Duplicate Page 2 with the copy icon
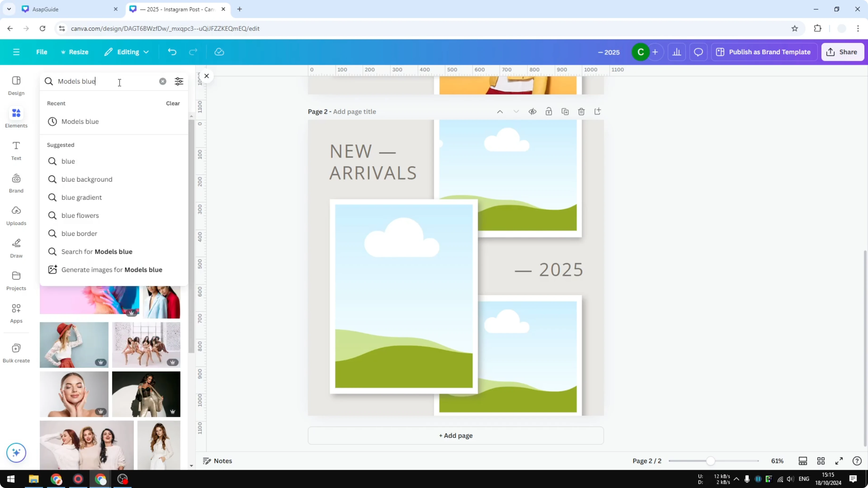The image size is (868, 488). [565, 111]
